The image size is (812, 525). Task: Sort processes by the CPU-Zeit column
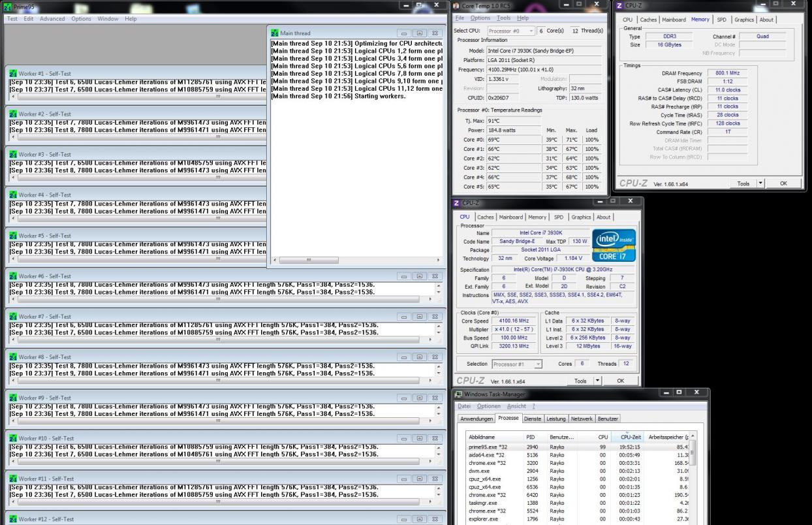pos(629,437)
